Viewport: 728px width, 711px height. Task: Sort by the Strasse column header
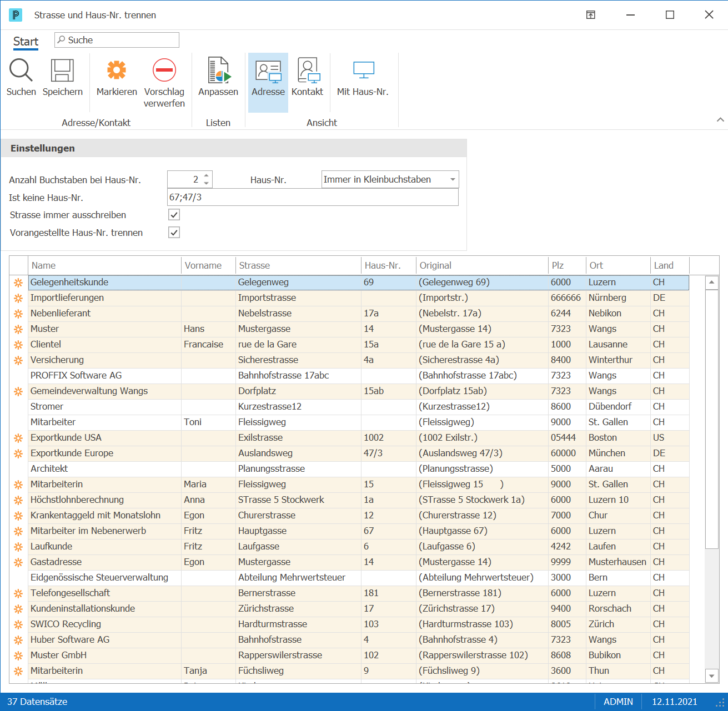click(298, 265)
